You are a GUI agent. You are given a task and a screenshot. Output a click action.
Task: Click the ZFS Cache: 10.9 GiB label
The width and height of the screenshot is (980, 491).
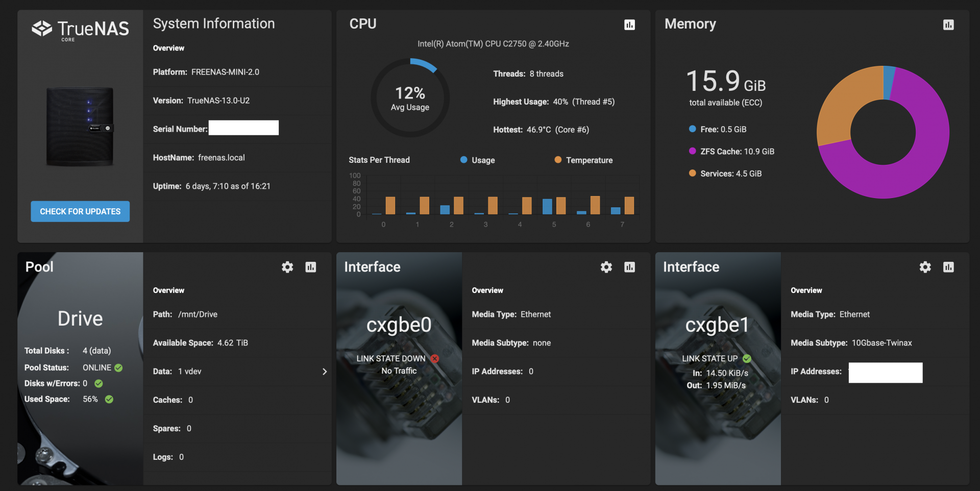pyautogui.click(x=737, y=152)
